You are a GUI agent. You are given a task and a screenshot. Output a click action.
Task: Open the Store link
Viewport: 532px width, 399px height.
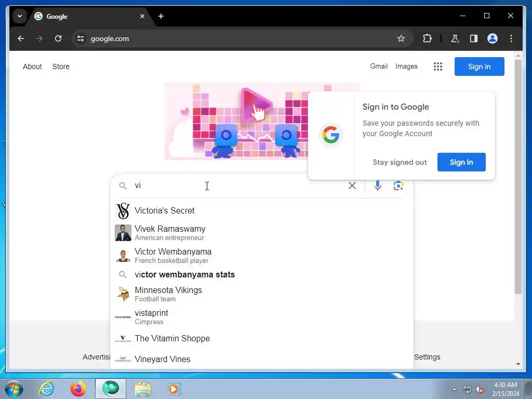[x=61, y=66]
